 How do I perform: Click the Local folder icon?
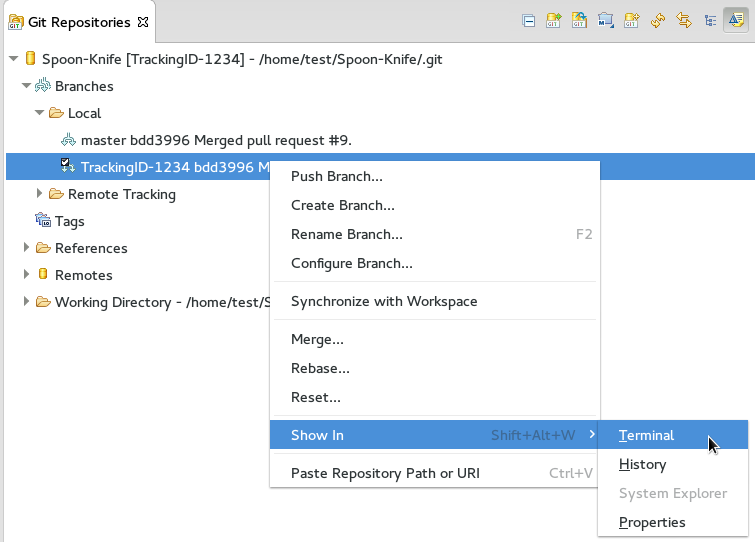56,113
